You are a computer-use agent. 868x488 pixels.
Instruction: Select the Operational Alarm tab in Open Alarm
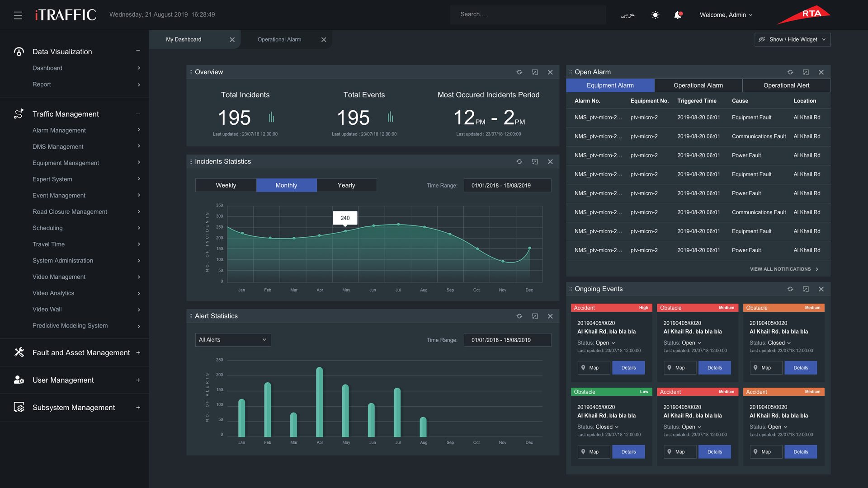(x=698, y=85)
